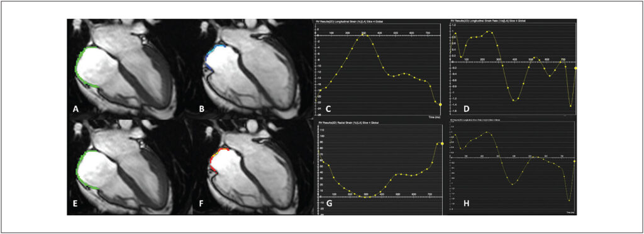
Task: Click the large yellow end marker in graph D
Action: click(x=576, y=68)
